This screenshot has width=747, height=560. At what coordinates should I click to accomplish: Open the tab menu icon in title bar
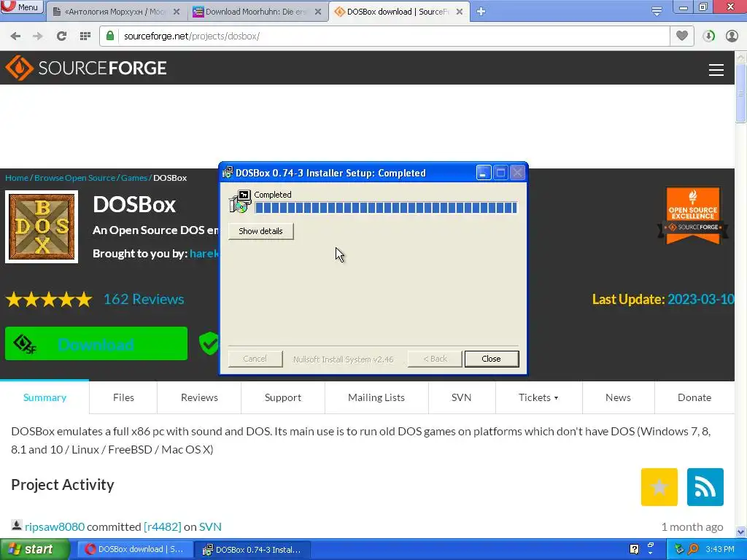tap(657, 11)
